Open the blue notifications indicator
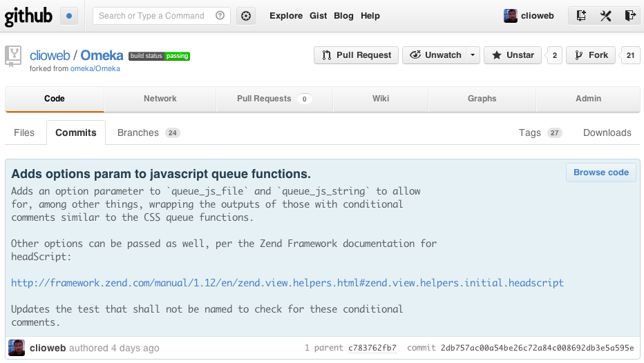Image resolution: width=644 pixels, height=363 pixels. 69,16
